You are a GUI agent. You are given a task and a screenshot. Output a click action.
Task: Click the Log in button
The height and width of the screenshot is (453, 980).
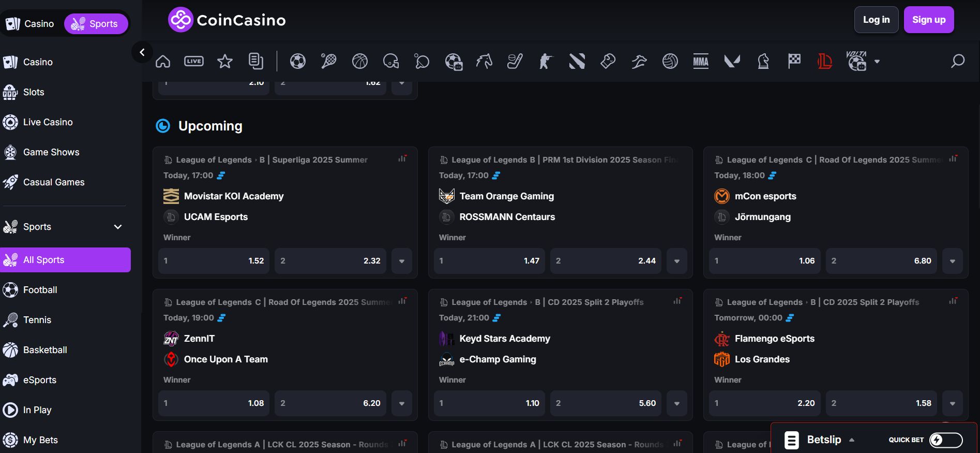(876, 20)
